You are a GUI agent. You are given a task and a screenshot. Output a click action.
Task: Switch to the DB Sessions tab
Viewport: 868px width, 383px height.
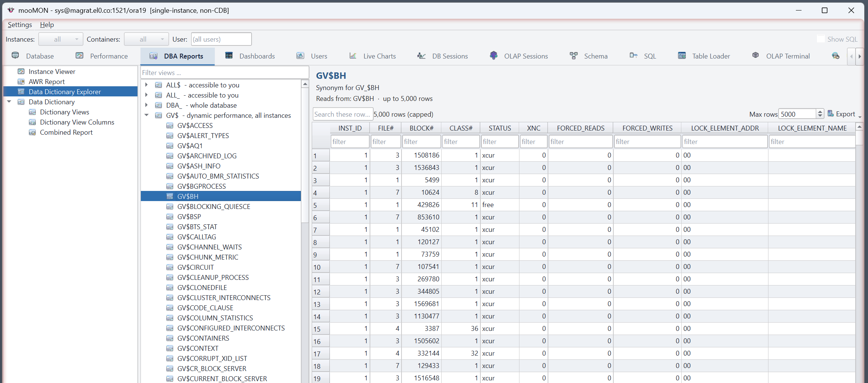442,56
